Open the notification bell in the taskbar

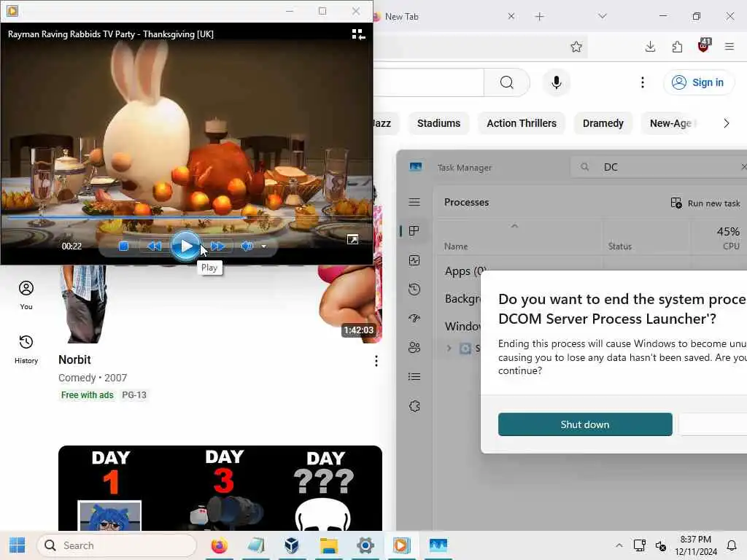732,545
